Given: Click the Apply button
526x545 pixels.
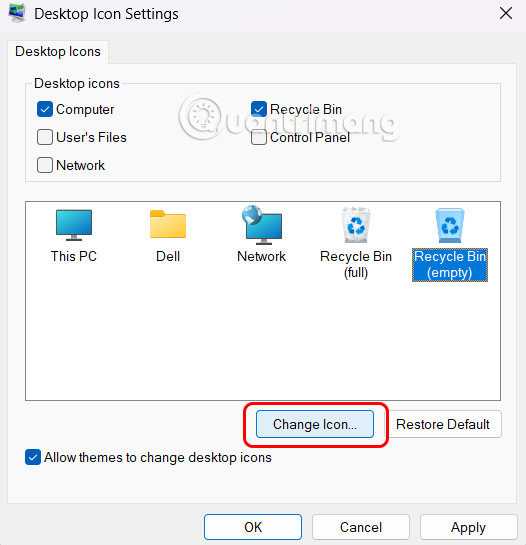Looking at the screenshot, I should (469, 527).
